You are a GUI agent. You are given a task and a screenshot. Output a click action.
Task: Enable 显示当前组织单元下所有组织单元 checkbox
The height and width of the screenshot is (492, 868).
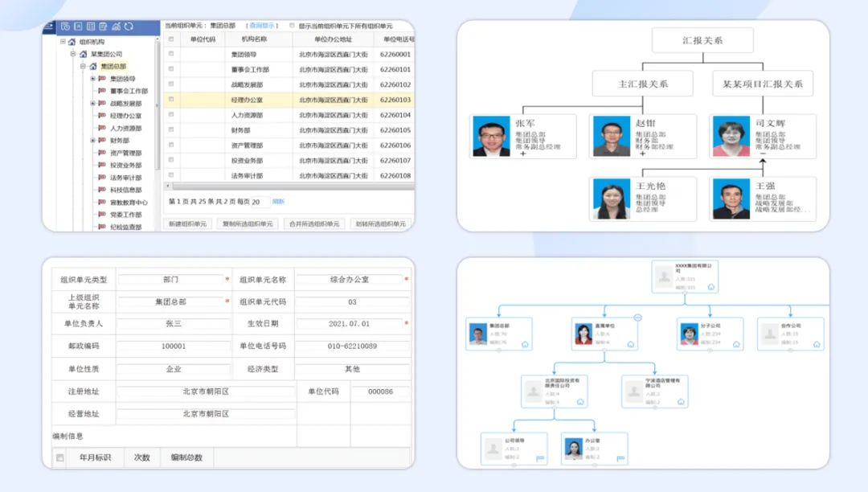coord(292,26)
